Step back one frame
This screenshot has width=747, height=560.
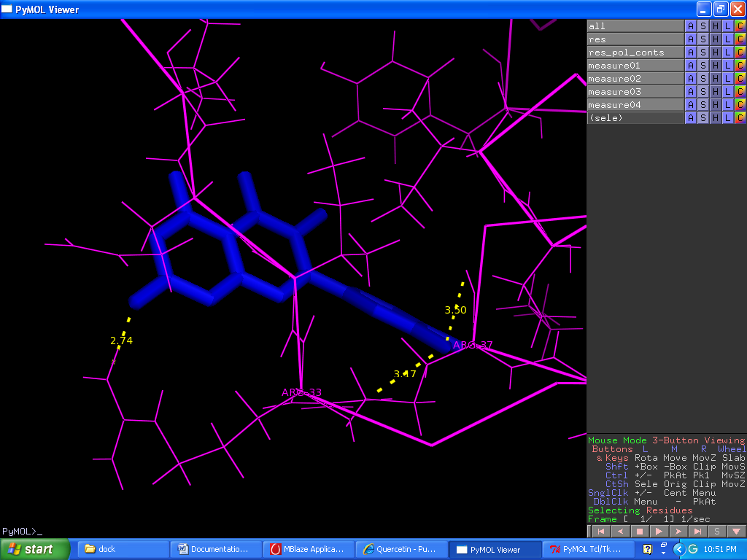621,532
